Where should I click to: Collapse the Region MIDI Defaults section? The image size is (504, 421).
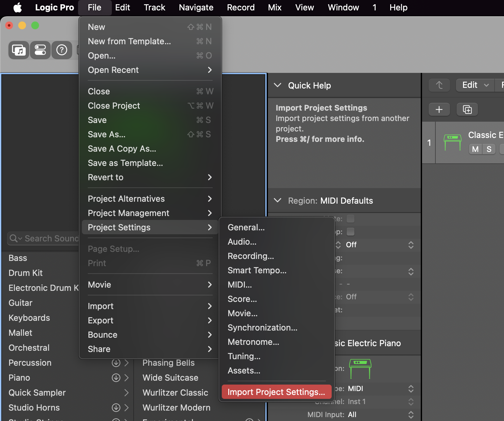coord(277,200)
